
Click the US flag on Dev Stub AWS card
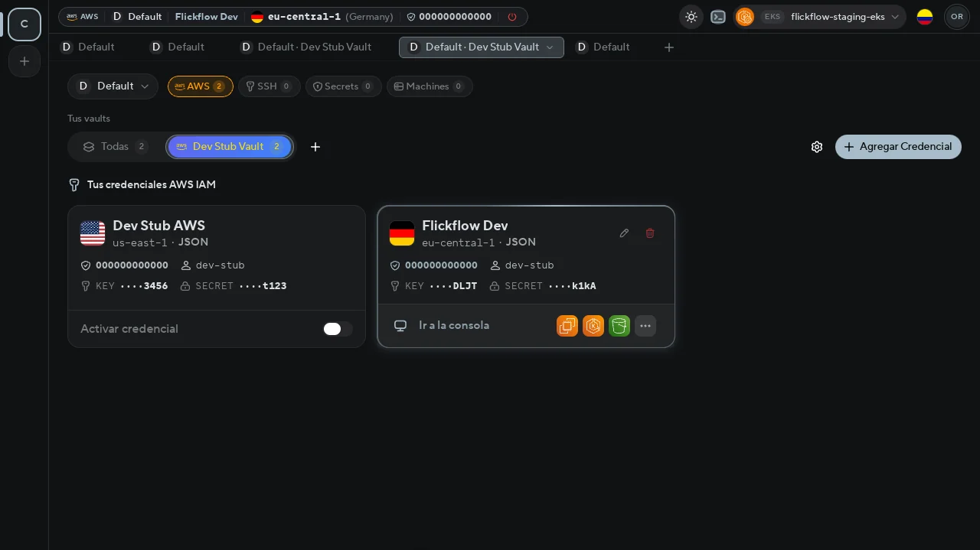93,233
